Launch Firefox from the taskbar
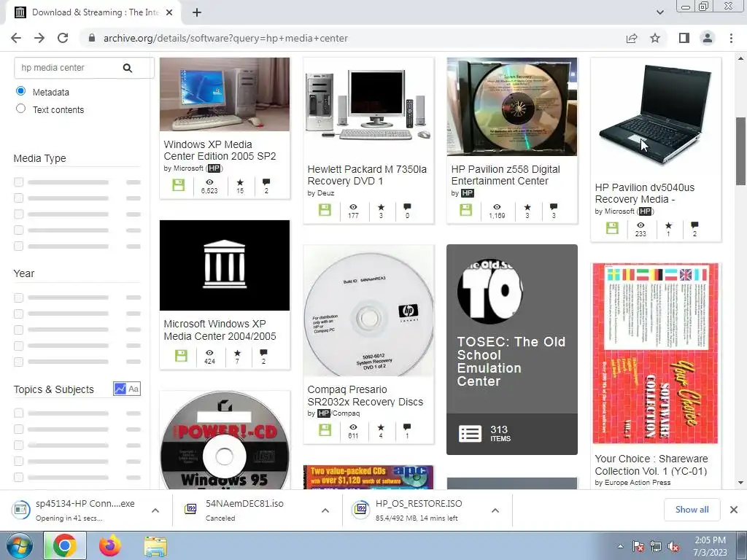 pos(110,545)
